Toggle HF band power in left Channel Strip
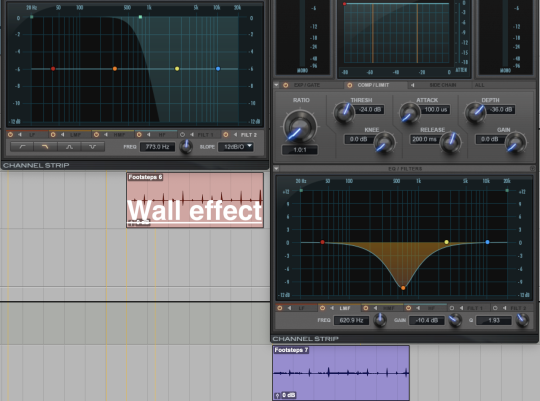This screenshot has height=401, width=540. [x=139, y=135]
